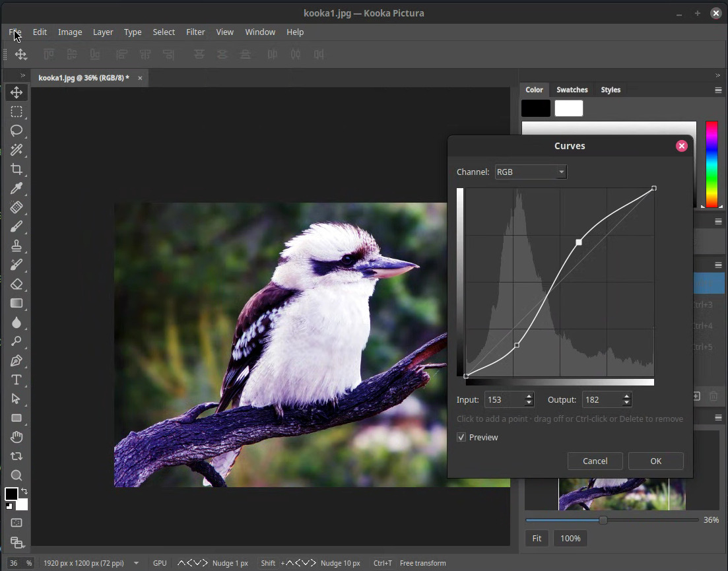Select the Move tool in toolbox
The image size is (728, 571).
click(x=17, y=92)
